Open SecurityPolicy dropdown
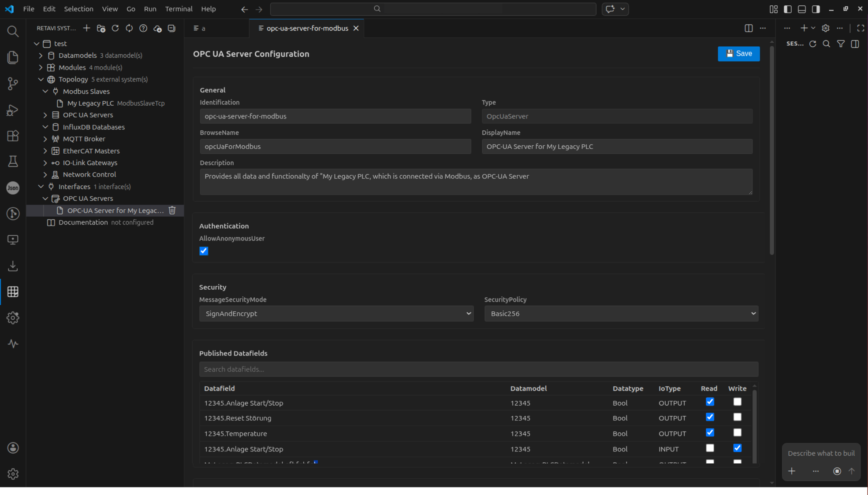868x495 pixels. coord(621,314)
